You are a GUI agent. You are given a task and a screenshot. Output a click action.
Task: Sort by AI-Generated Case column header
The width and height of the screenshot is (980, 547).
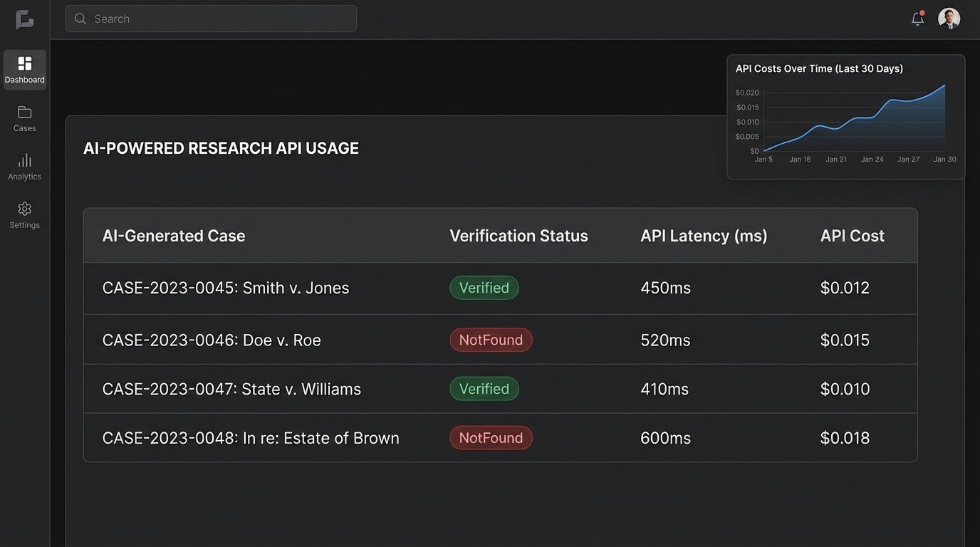[174, 236]
